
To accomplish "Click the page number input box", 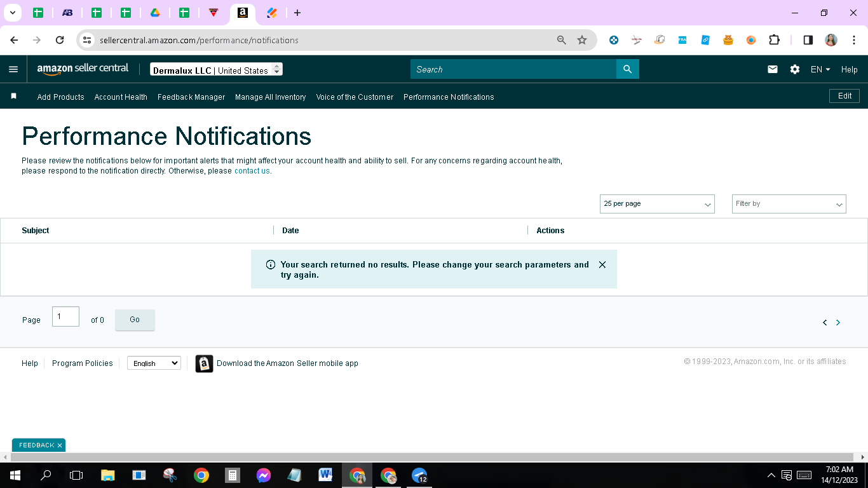I will tap(65, 316).
